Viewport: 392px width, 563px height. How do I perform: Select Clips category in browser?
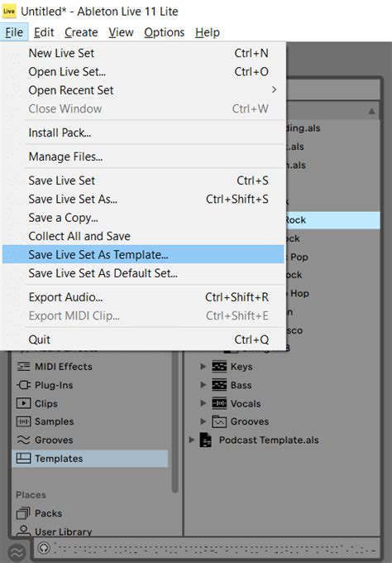[x=89, y=403]
